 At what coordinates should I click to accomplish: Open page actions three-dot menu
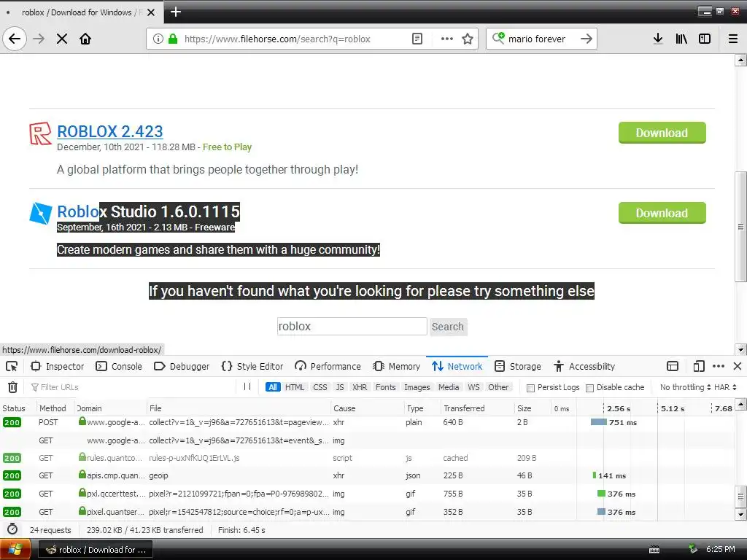tap(447, 39)
